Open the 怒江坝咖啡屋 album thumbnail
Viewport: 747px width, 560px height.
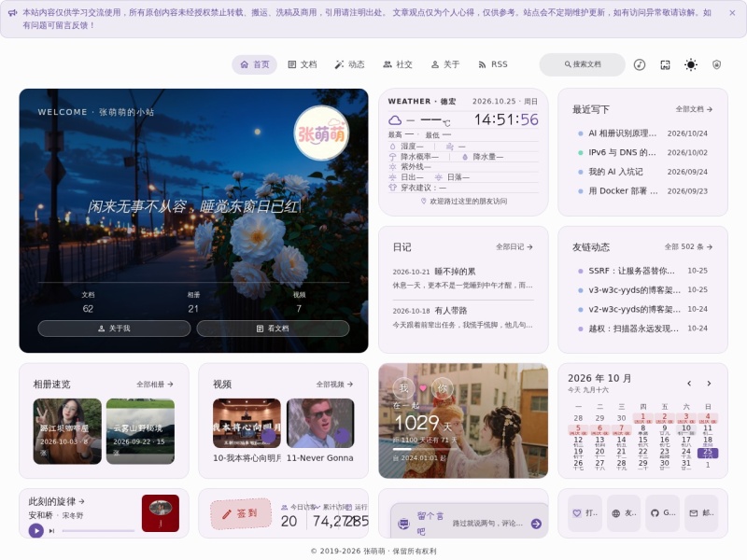67,431
